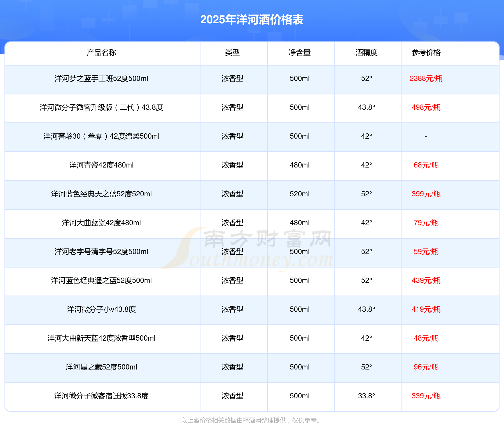Click the 439元/瓶 price
This screenshot has height=437, width=504.
click(426, 281)
